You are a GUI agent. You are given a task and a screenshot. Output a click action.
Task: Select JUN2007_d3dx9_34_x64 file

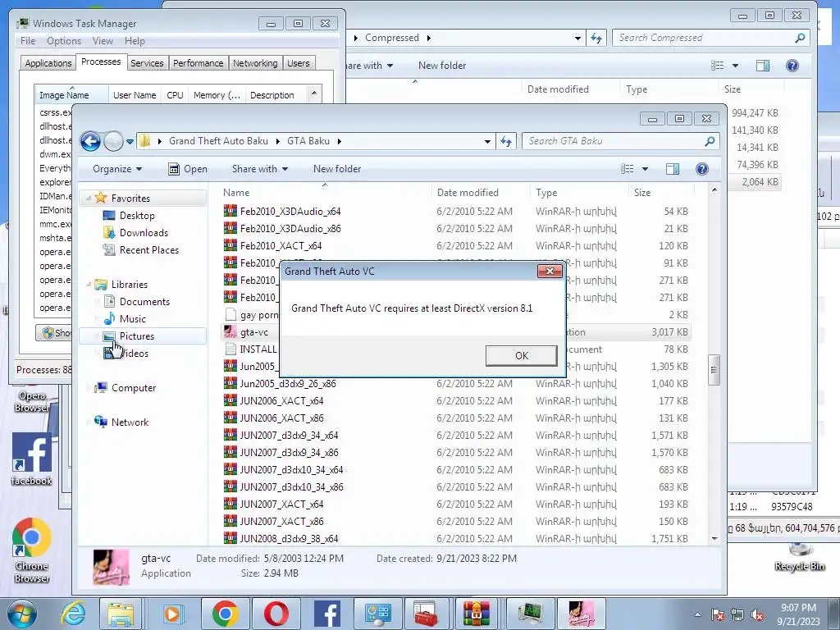pyautogui.click(x=289, y=435)
